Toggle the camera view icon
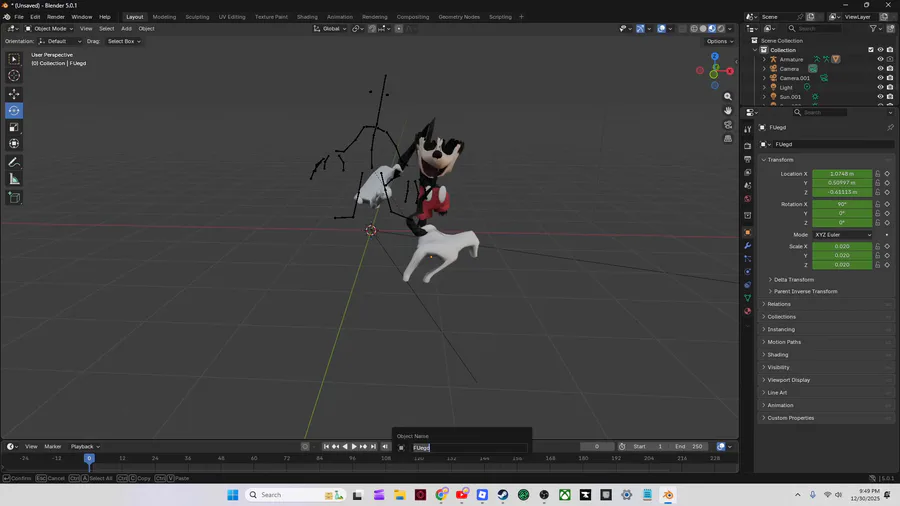The image size is (900, 506). click(728, 124)
